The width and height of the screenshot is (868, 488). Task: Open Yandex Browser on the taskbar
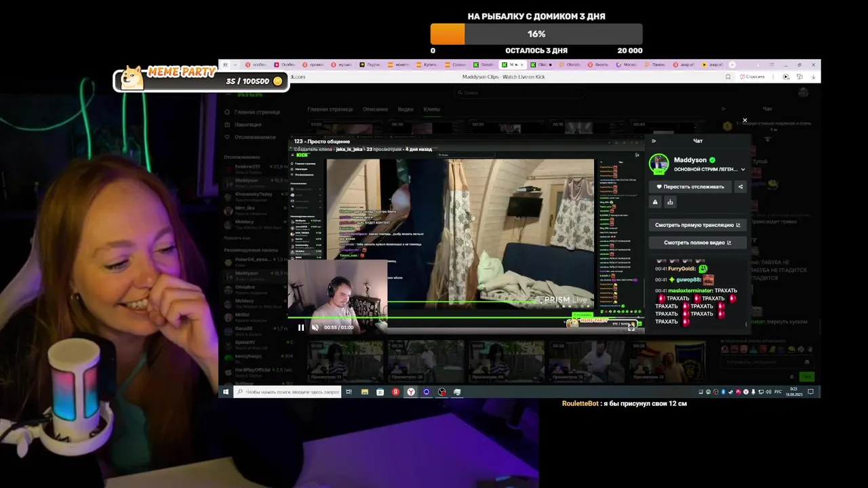pyautogui.click(x=411, y=392)
